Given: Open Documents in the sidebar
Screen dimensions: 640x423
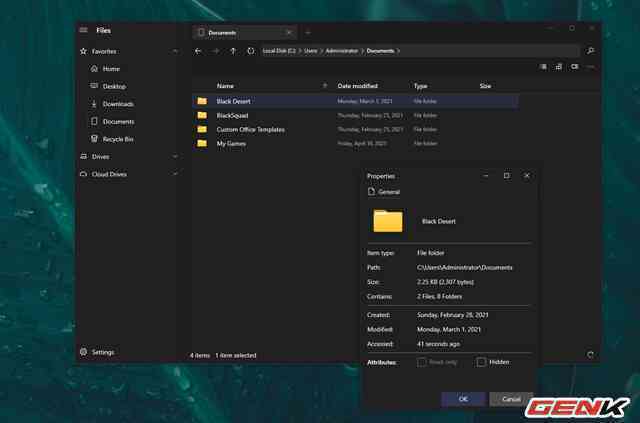Looking at the screenshot, I should pos(118,121).
